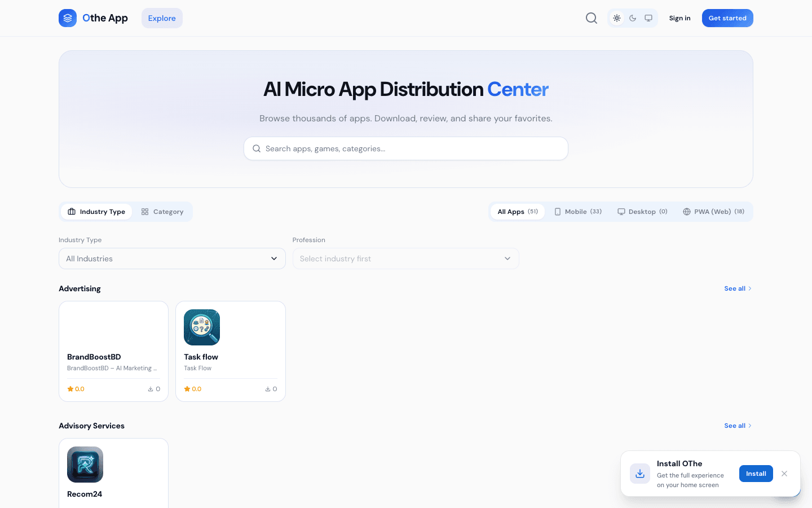This screenshot has width=812, height=508.
Task: Open the Profession dropdown
Action: coord(406,259)
